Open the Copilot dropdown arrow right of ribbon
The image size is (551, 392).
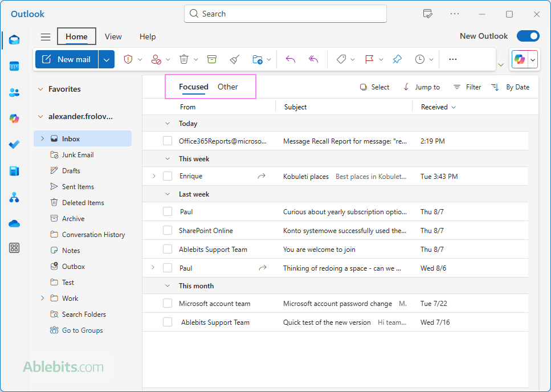(x=533, y=60)
